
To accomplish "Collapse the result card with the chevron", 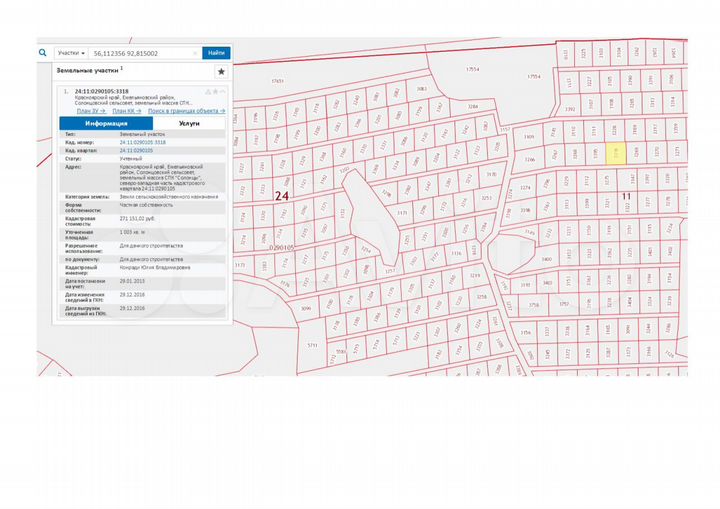I will click(x=223, y=91).
